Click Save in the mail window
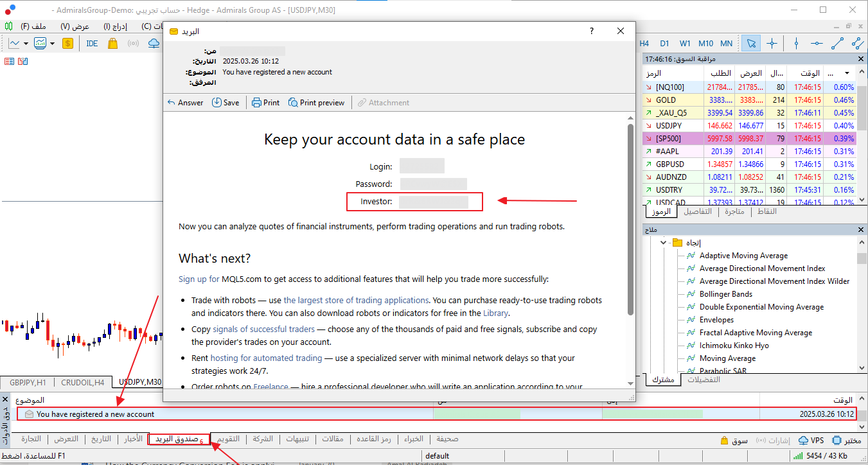The height and width of the screenshot is (465, 868). tap(226, 103)
